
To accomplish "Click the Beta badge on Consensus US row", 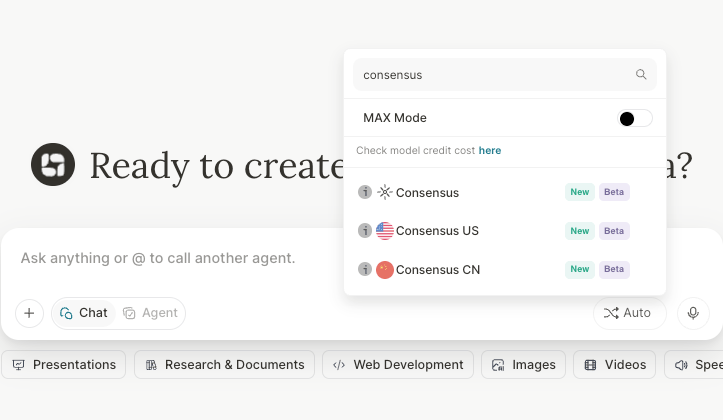I will 614,231.
